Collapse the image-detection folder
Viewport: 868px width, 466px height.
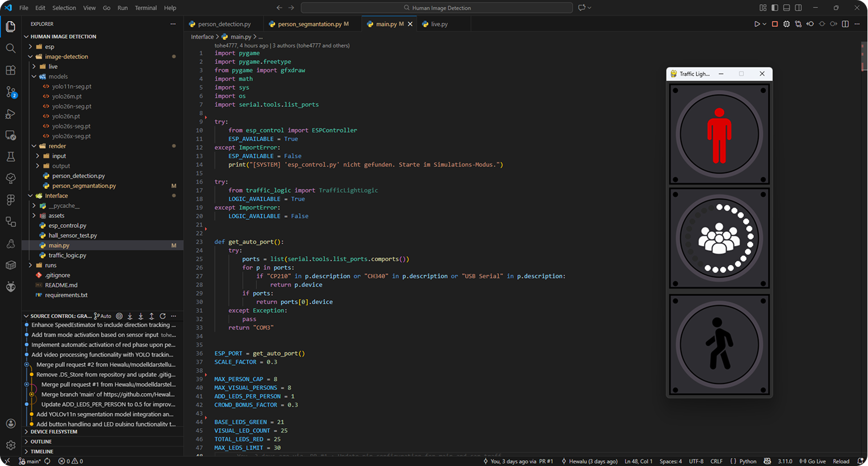(102, 57)
